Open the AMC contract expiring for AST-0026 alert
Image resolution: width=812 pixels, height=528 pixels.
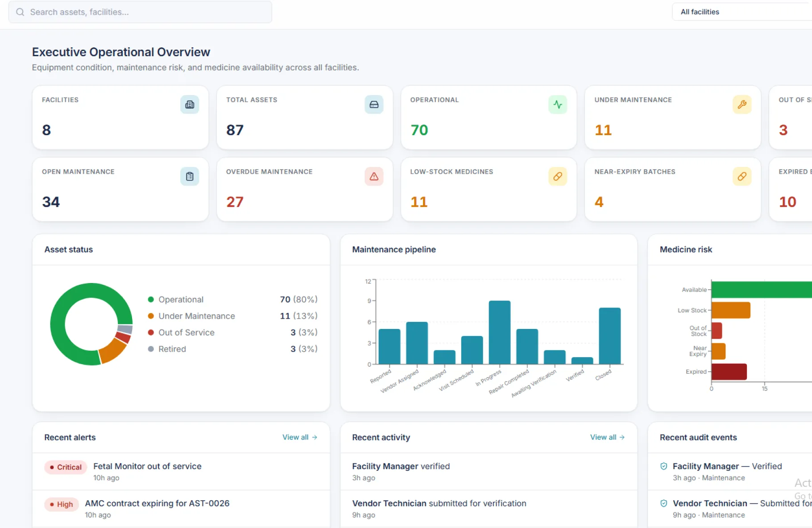pos(181,509)
